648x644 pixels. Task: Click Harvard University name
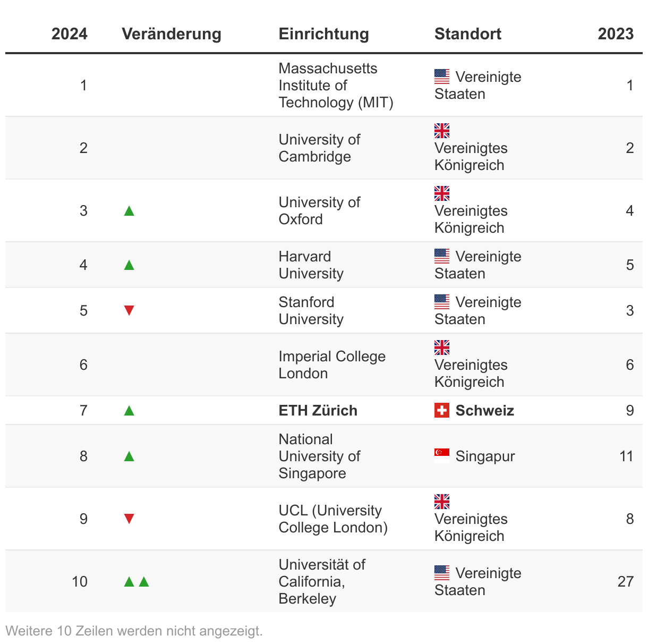tap(311, 265)
